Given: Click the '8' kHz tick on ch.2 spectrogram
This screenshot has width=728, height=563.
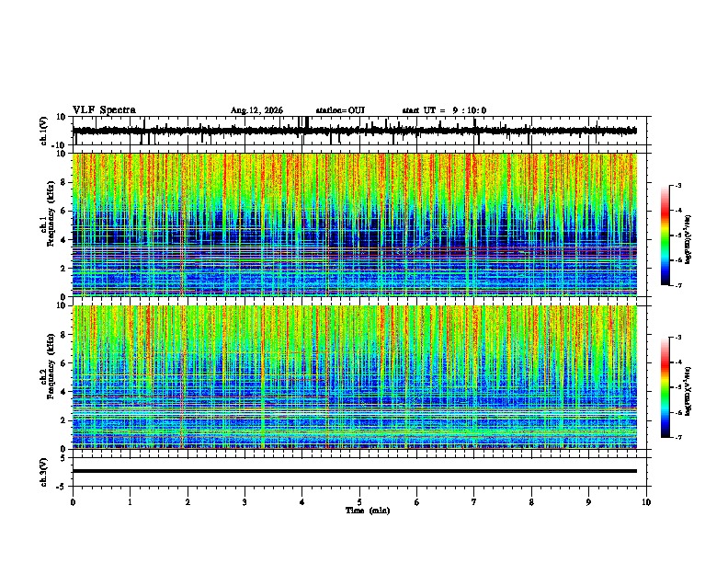Looking at the screenshot, I should [64, 335].
